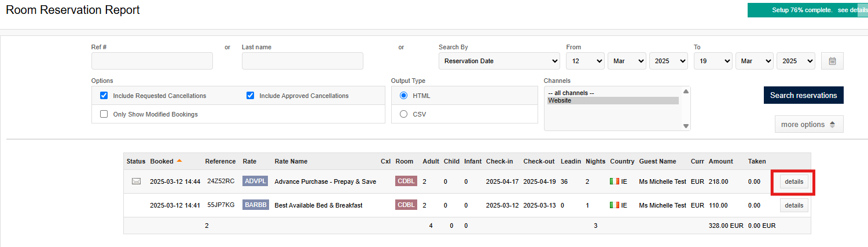Image resolution: width=868 pixels, height=247 pixels.
Task: Click reference 55JP7KG
Action: 220,205
